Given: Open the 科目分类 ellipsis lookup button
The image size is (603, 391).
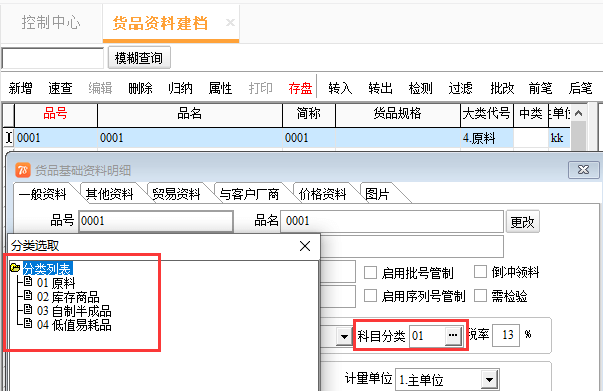Looking at the screenshot, I should (x=453, y=336).
